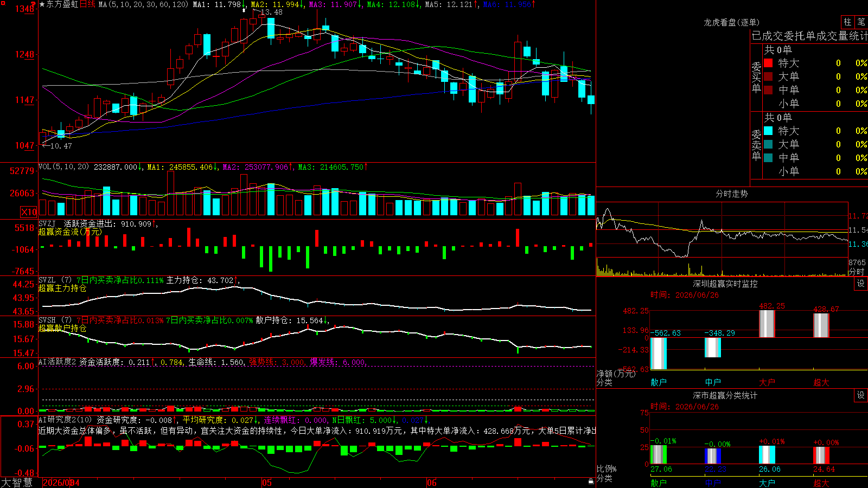The image size is (868, 488).
Task: Click the 分时走势 panel title
Action: [x=731, y=194]
